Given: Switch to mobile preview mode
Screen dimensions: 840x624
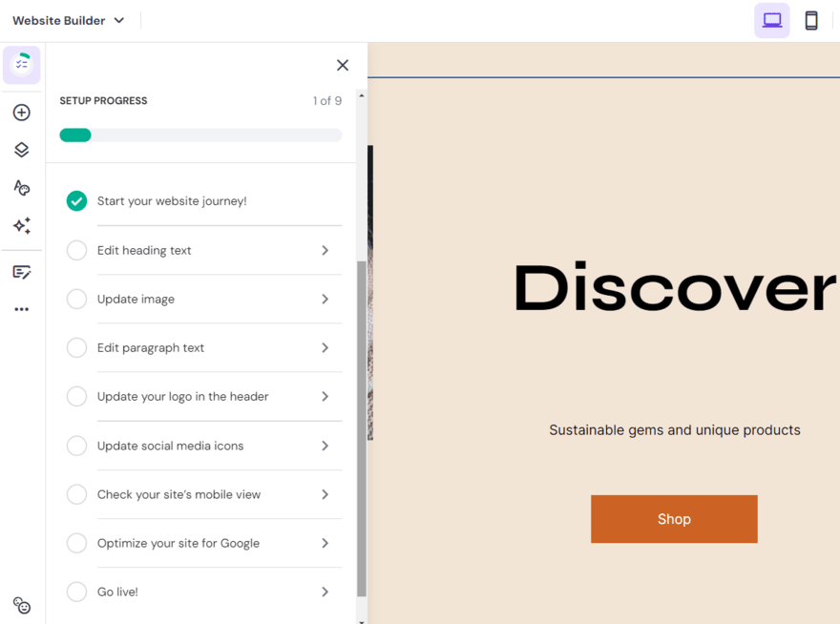Looking at the screenshot, I should tap(811, 20).
